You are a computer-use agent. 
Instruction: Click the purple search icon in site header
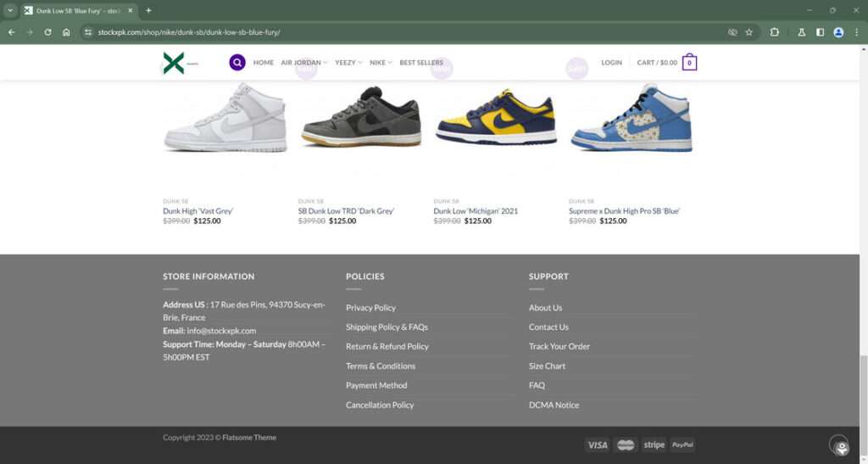237,63
